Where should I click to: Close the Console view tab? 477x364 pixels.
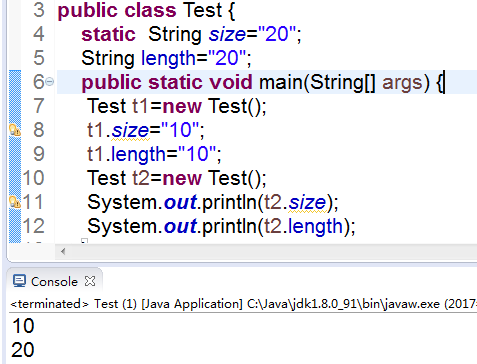click(x=90, y=281)
